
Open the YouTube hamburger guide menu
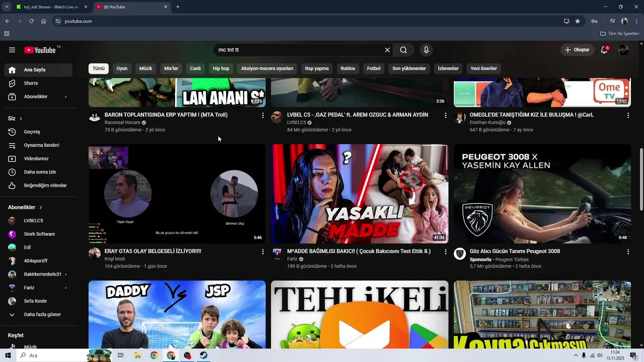point(12,50)
